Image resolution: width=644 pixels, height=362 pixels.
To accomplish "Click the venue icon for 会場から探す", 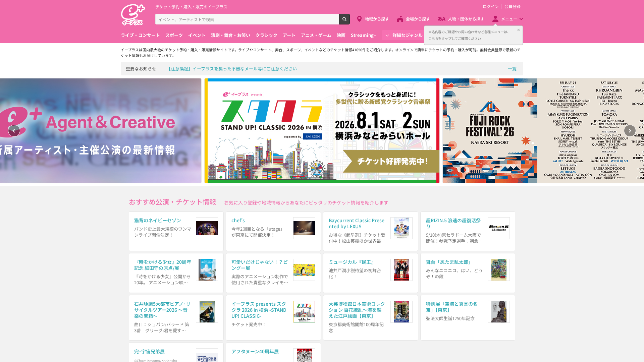I will pyautogui.click(x=400, y=19).
